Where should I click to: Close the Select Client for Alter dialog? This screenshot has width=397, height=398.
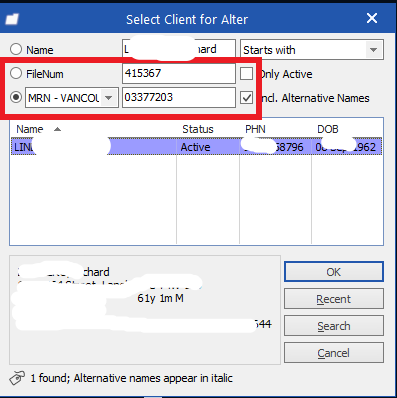(372, 18)
